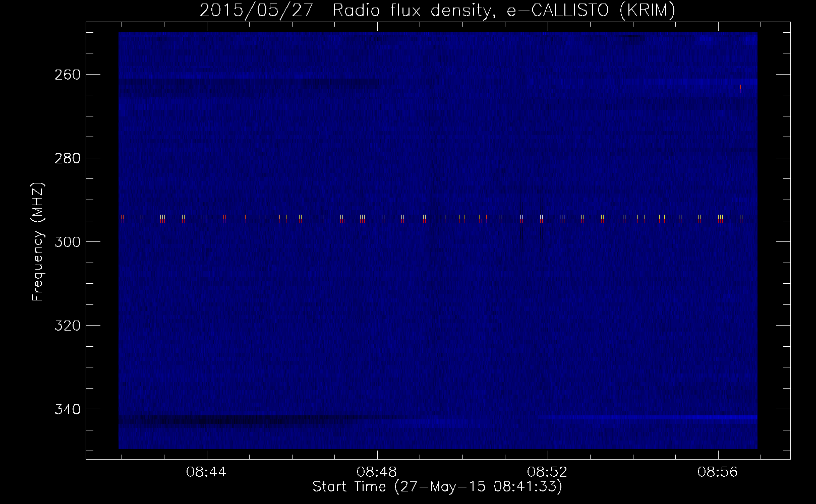This screenshot has width=816, height=504.
Task: Click the 08:48 time tick label
Action: [377, 472]
